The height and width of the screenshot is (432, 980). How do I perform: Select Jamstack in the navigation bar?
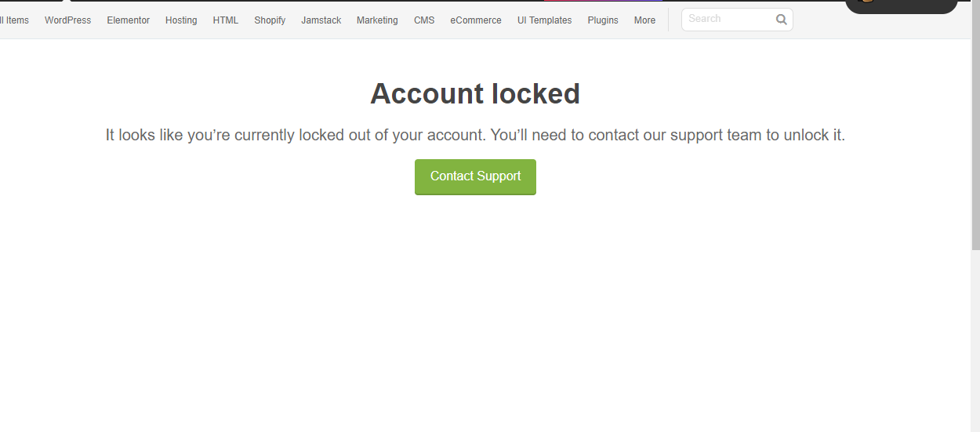(321, 20)
